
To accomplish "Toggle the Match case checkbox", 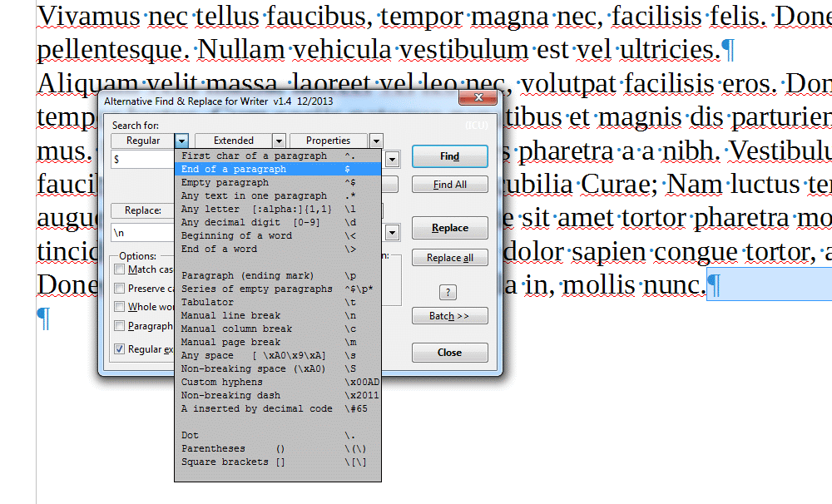I will 120,269.
